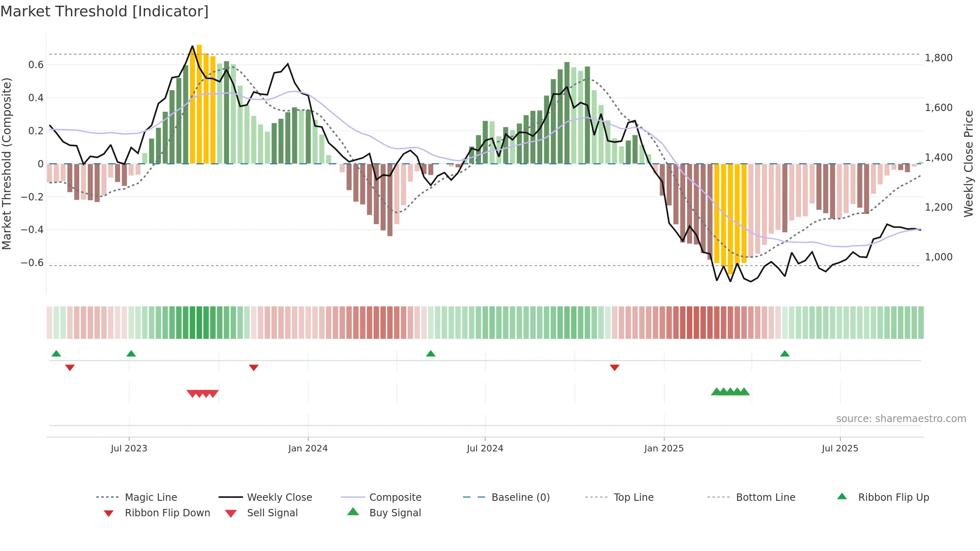Click the 0.6 tick on left axis
This screenshot has height=551, width=980.
pos(36,65)
